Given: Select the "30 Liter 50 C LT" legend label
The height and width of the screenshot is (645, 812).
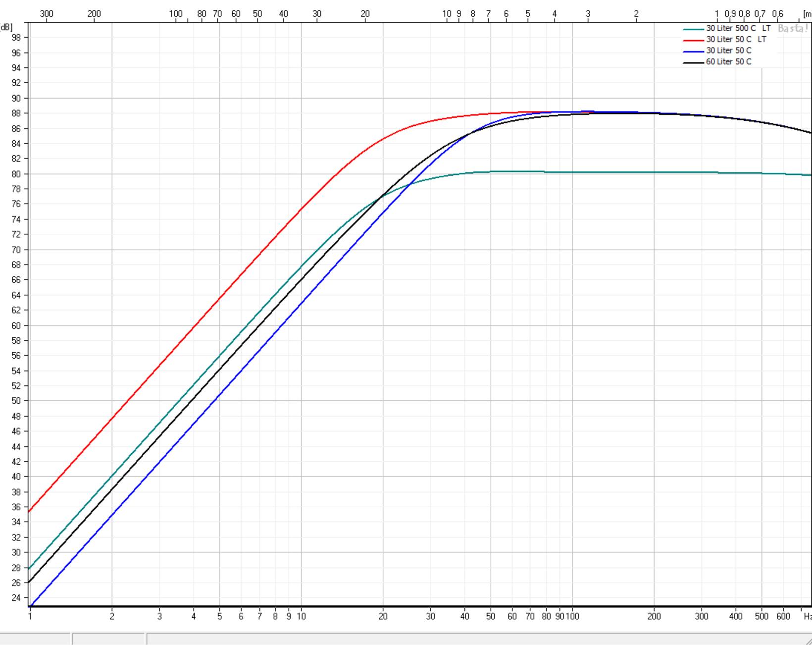Looking at the screenshot, I should point(736,39).
